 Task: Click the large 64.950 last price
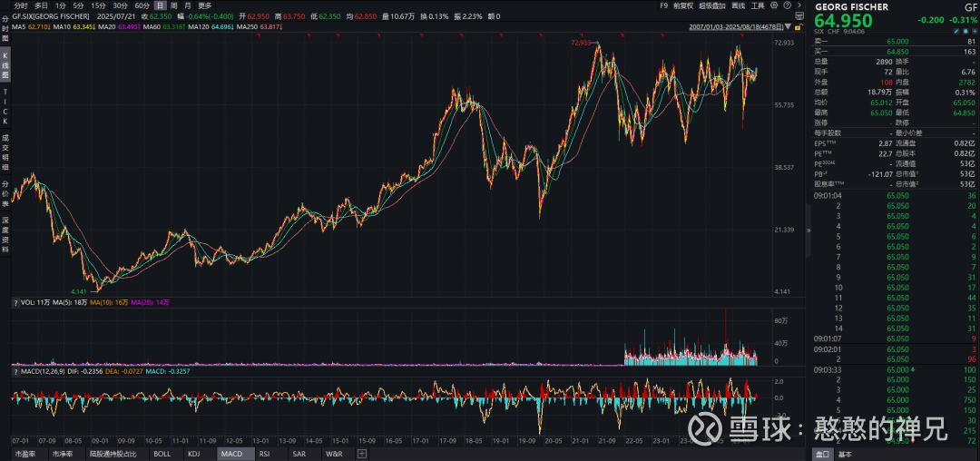coord(843,20)
